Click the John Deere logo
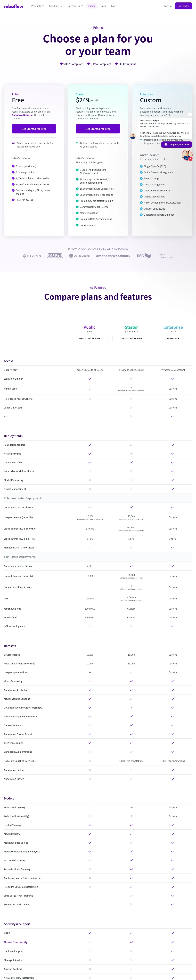The image size is (196, 980). point(79,256)
